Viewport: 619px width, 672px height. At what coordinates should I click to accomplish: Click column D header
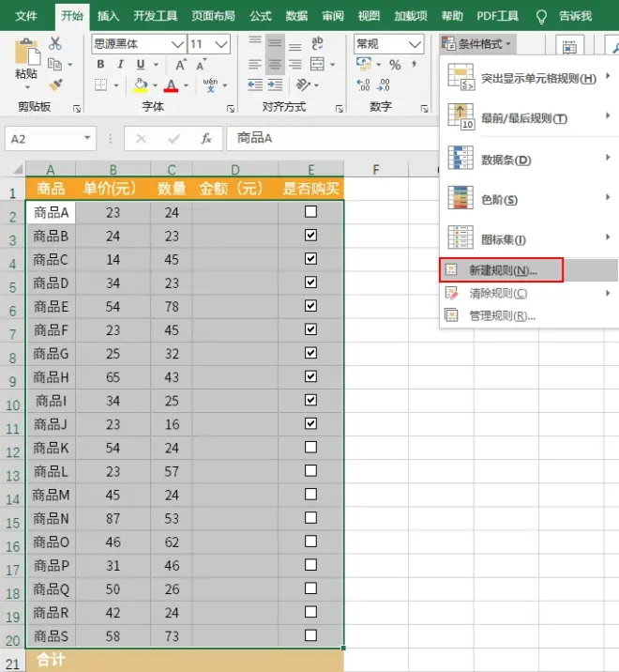click(x=235, y=169)
